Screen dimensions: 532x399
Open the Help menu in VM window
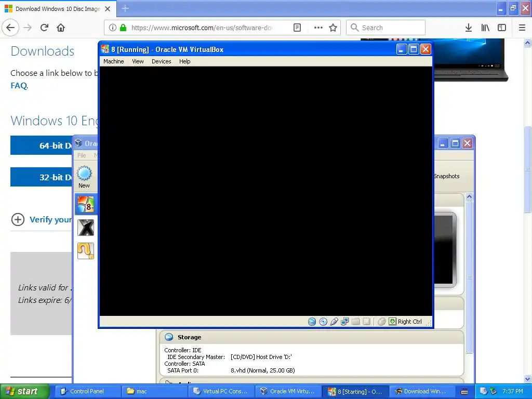184,61
